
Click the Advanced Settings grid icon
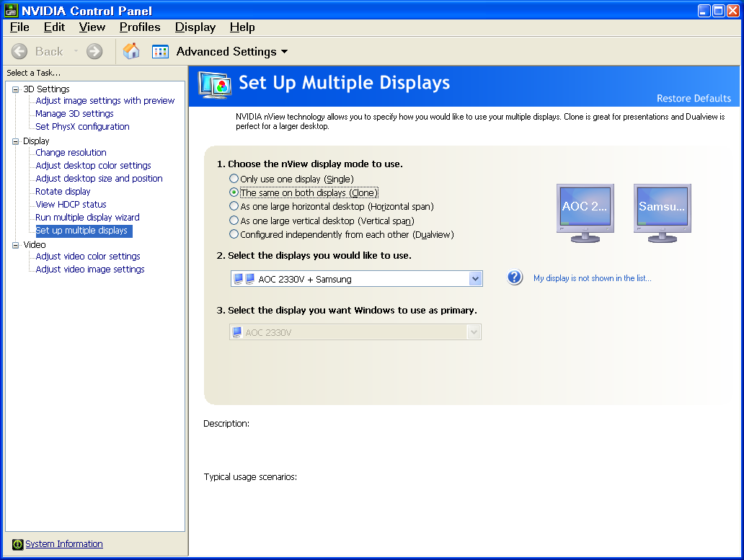click(x=160, y=51)
